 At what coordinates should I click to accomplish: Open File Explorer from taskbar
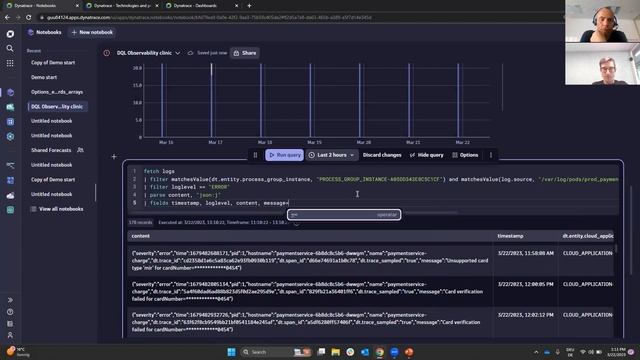[336, 352]
